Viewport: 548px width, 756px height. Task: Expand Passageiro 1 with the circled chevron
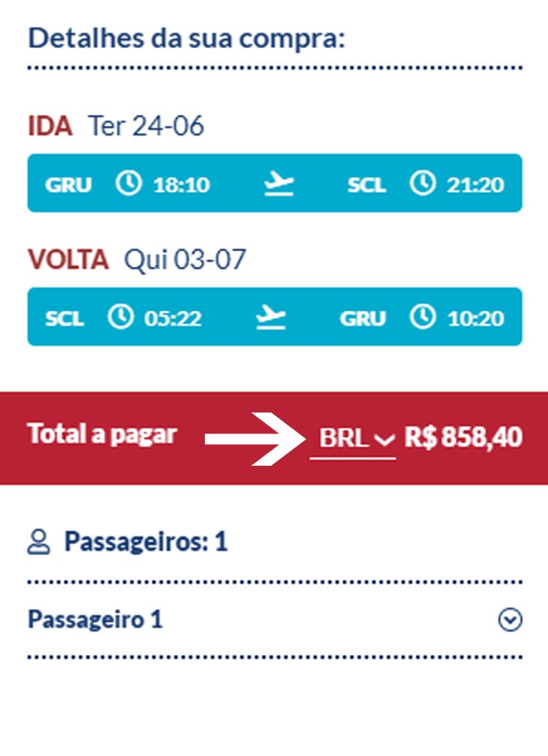pos(510,619)
